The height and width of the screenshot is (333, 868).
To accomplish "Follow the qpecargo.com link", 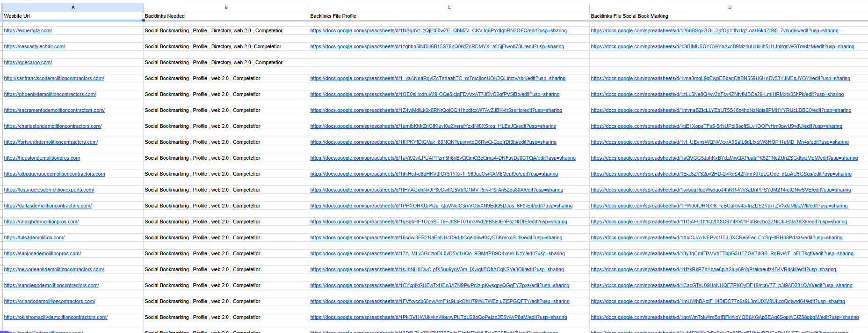I will (x=28, y=63).
